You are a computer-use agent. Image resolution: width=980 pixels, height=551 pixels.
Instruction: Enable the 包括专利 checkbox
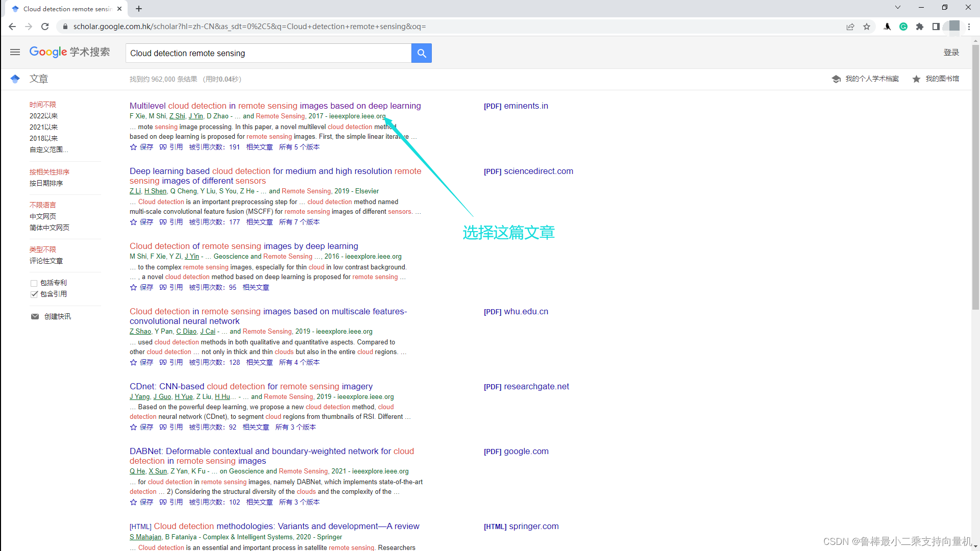34,283
